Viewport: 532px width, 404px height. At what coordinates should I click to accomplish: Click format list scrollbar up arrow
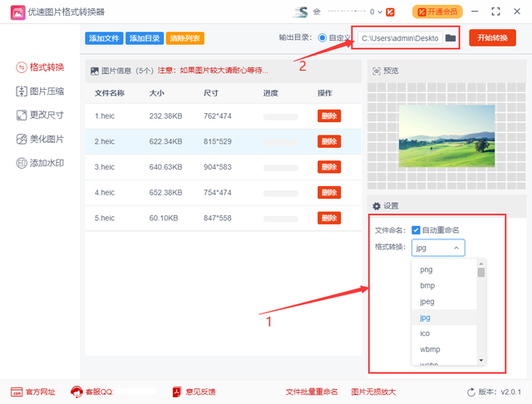pos(480,264)
